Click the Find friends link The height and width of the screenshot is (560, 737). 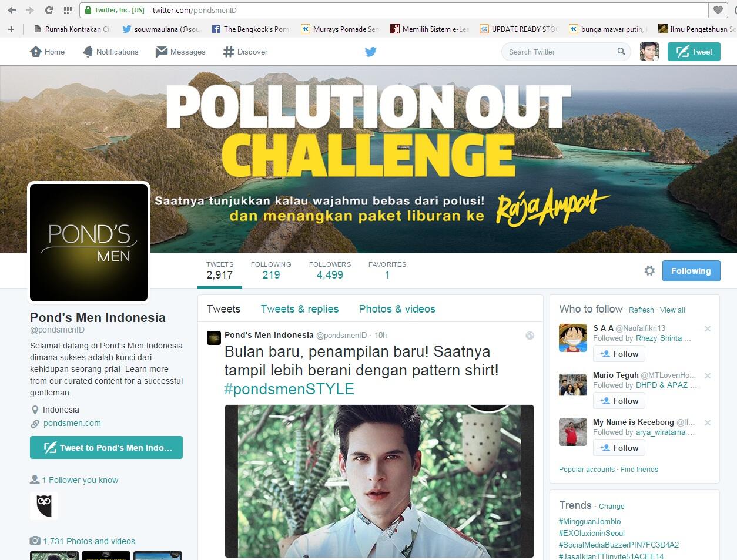[639, 470]
